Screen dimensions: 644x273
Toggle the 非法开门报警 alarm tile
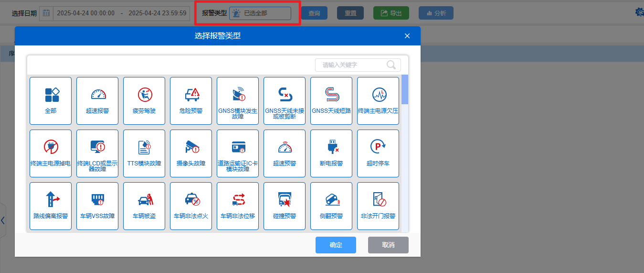click(x=378, y=206)
